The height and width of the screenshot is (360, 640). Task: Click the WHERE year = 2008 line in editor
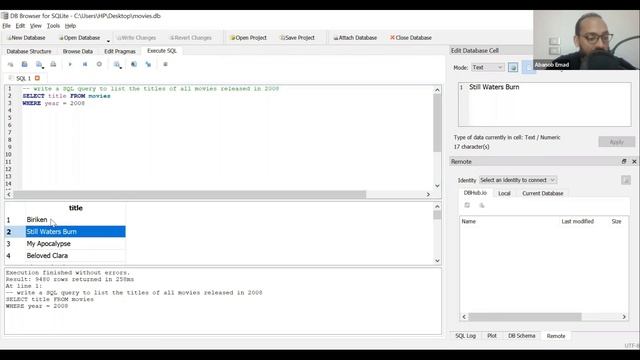(x=53, y=103)
